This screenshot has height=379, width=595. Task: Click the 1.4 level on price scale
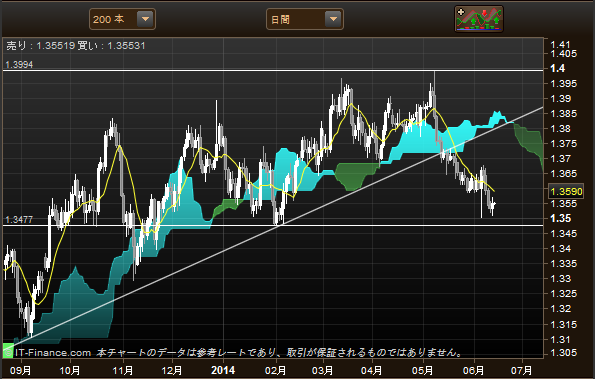[557, 68]
